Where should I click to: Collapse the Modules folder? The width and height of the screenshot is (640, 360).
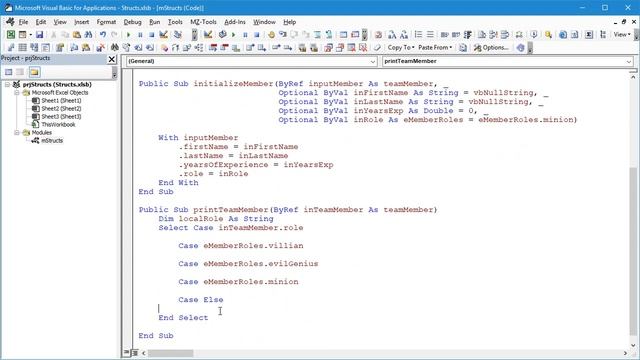tap(17, 133)
